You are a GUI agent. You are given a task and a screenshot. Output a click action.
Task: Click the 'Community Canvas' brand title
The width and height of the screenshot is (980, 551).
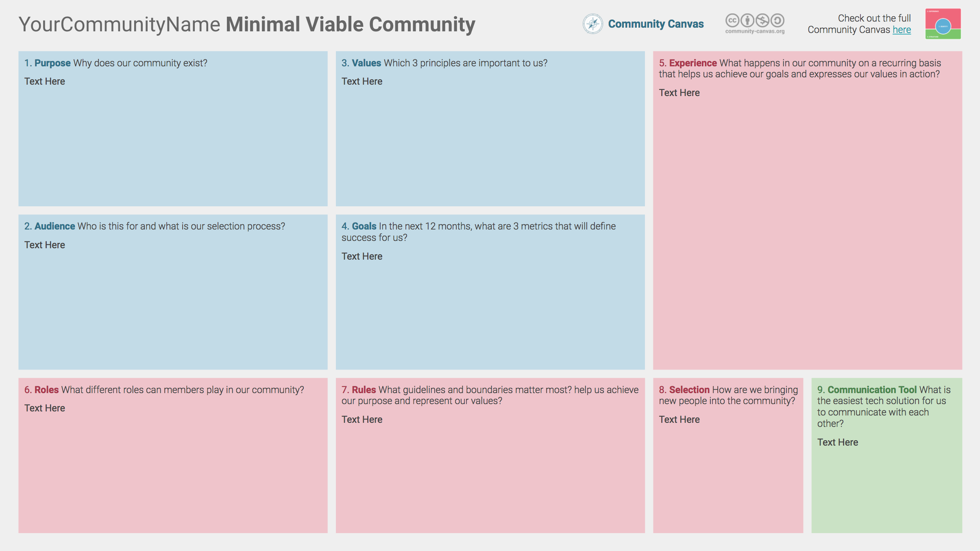(x=656, y=24)
